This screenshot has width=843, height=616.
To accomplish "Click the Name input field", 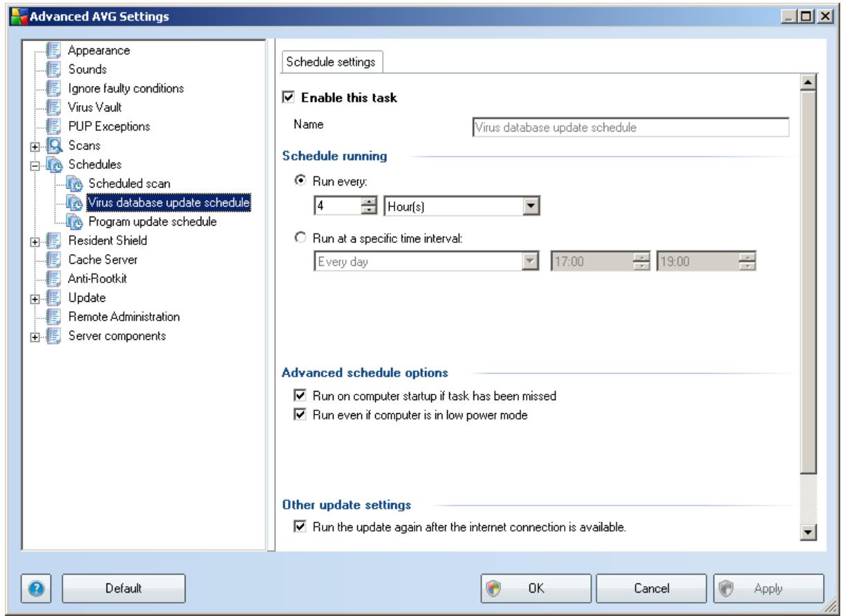I will (x=630, y=127).
